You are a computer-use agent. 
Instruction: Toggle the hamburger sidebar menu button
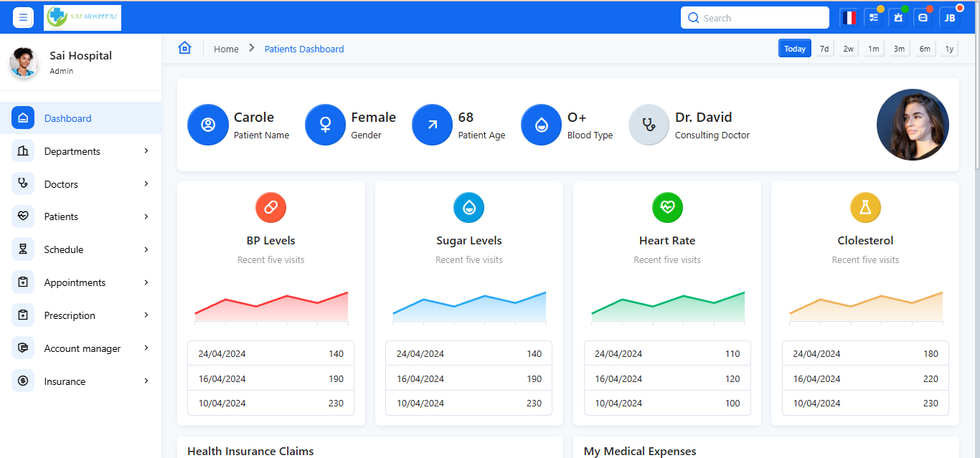pos(23,17)
